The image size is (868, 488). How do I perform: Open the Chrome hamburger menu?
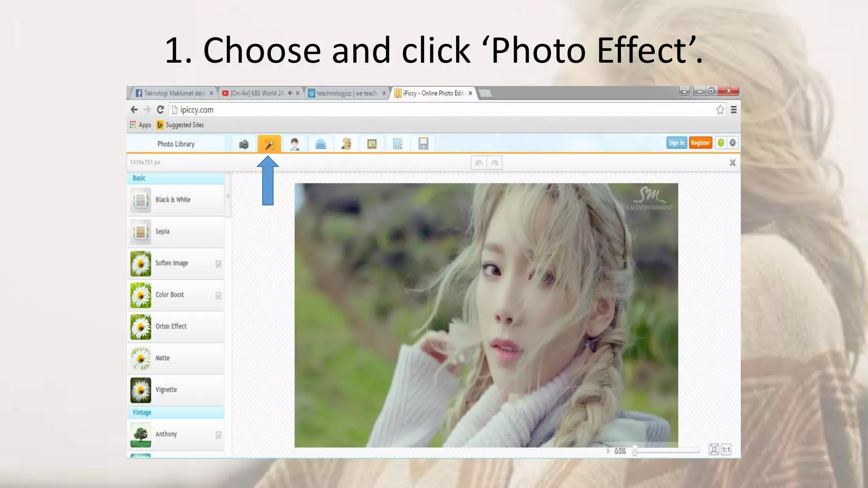[x=734, y=110]
